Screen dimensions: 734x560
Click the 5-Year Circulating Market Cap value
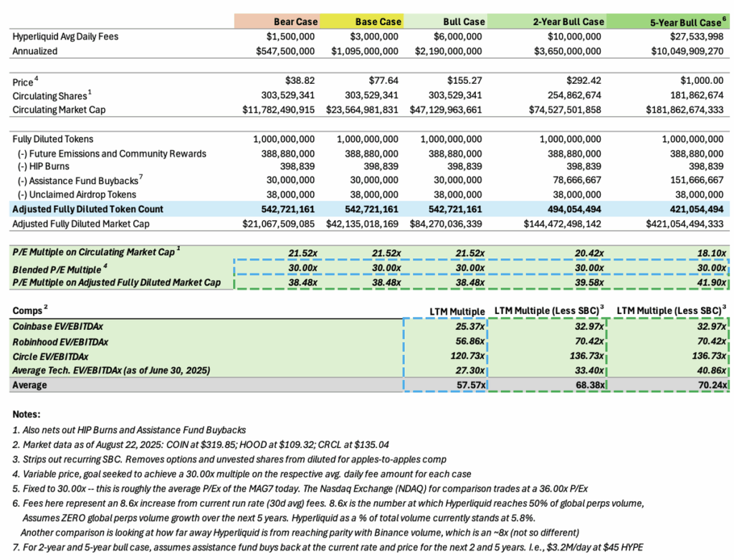(x=685, y=110)
